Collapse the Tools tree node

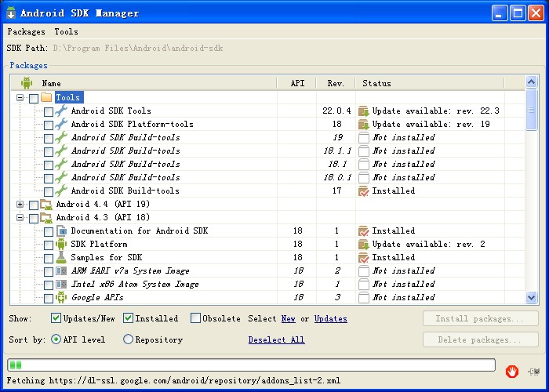(x=20, y=97)
